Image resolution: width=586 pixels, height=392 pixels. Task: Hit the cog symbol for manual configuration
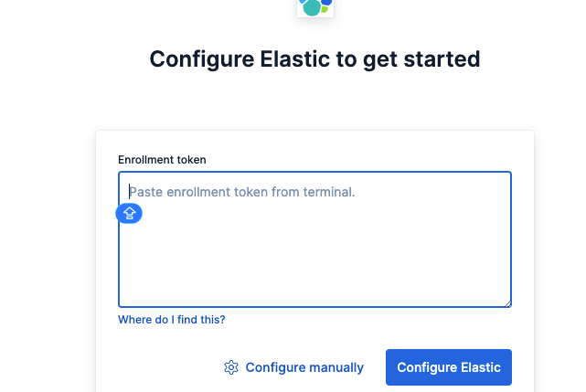click(231, 367)
